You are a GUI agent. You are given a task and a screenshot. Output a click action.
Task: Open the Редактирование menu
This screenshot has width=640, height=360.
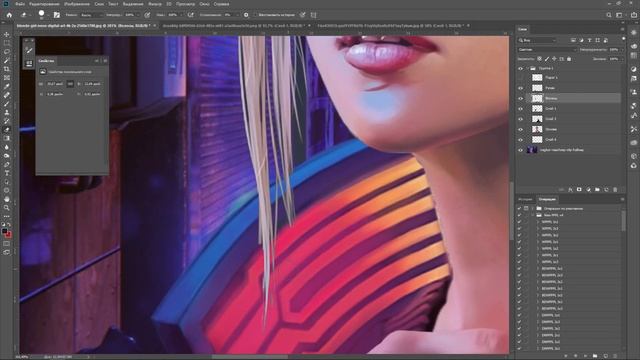pos(44,4)
